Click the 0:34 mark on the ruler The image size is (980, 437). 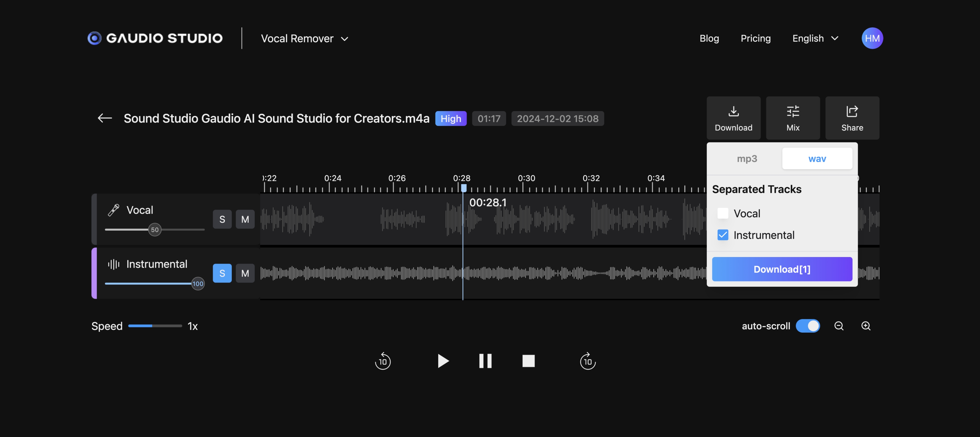point(656,178)
